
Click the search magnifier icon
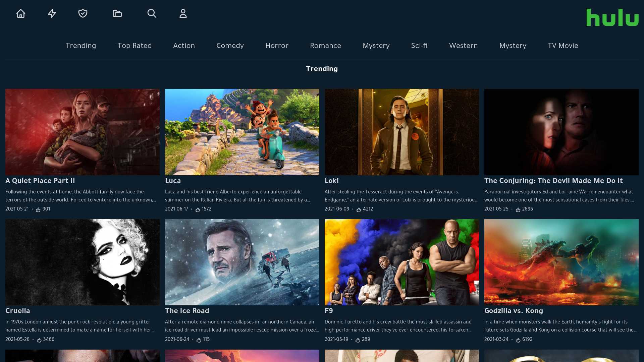pyautogui.click(x=152, y=13)
